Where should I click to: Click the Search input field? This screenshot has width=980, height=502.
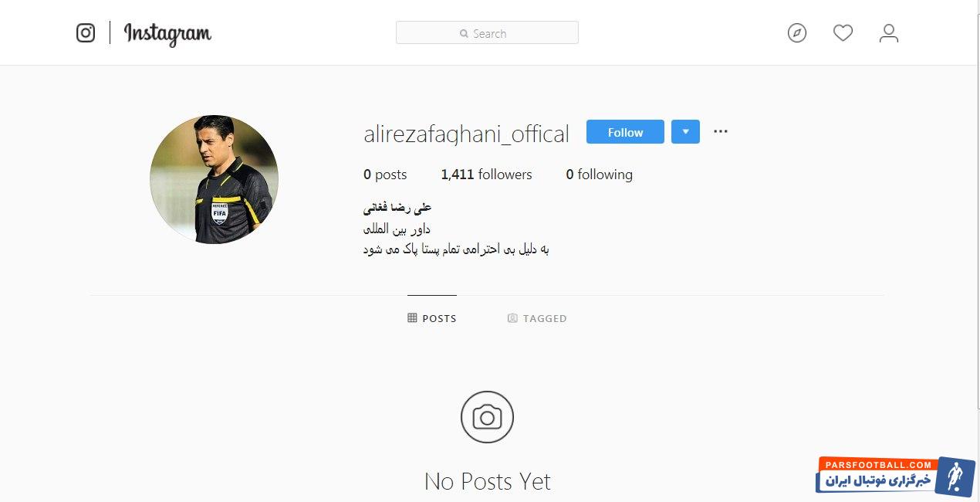[x=487, y=32]
